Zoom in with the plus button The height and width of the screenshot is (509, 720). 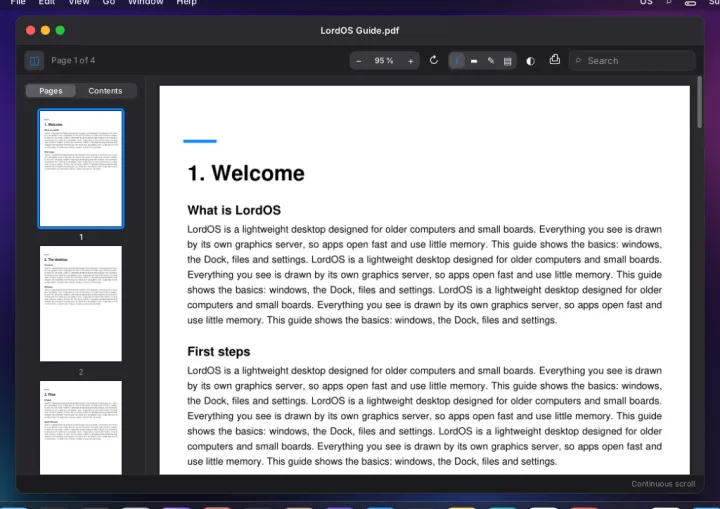(x=411, y=61)
